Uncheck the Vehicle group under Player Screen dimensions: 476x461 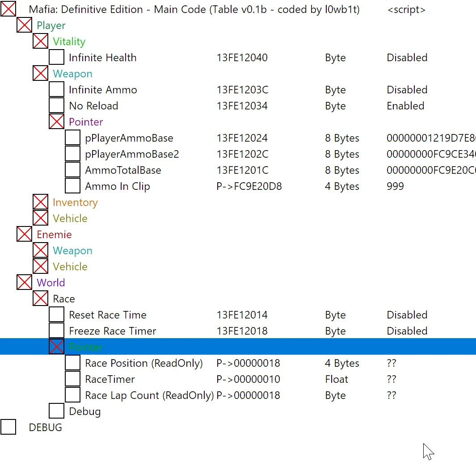pyautogui.click(x=40, y=218)
